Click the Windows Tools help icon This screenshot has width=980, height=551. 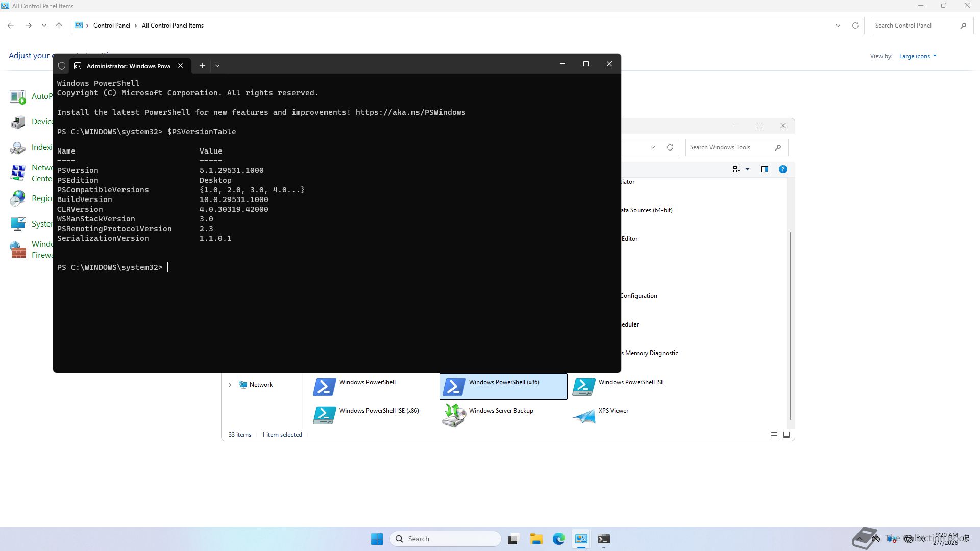pyautogui.click(x=782, y=169)
